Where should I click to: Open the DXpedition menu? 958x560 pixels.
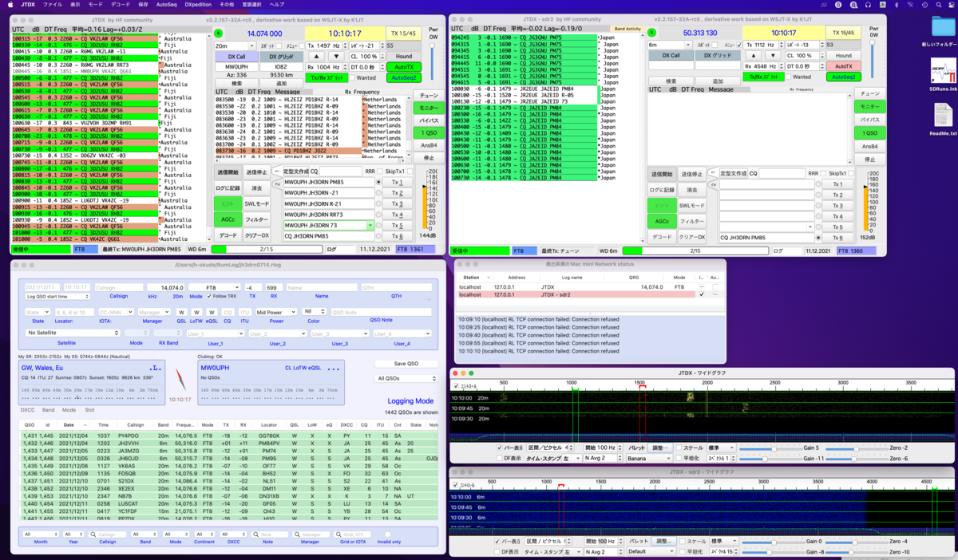coord(199,5)
